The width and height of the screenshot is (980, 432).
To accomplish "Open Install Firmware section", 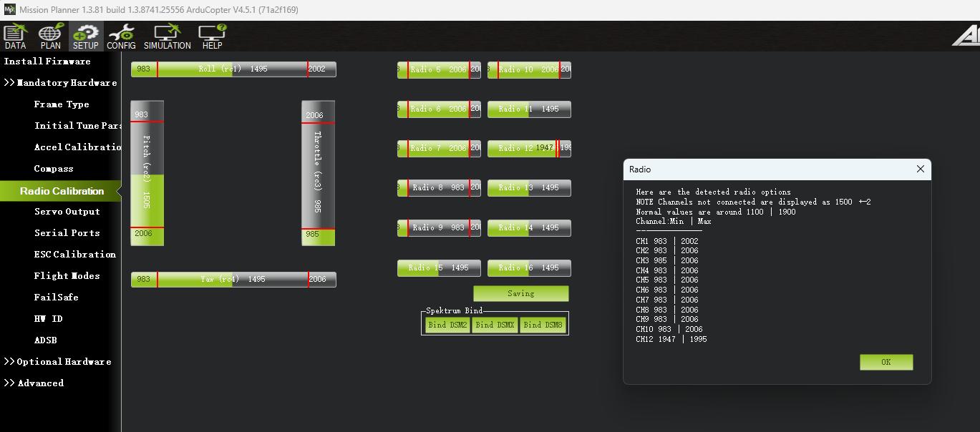I will tap(47, 62).
